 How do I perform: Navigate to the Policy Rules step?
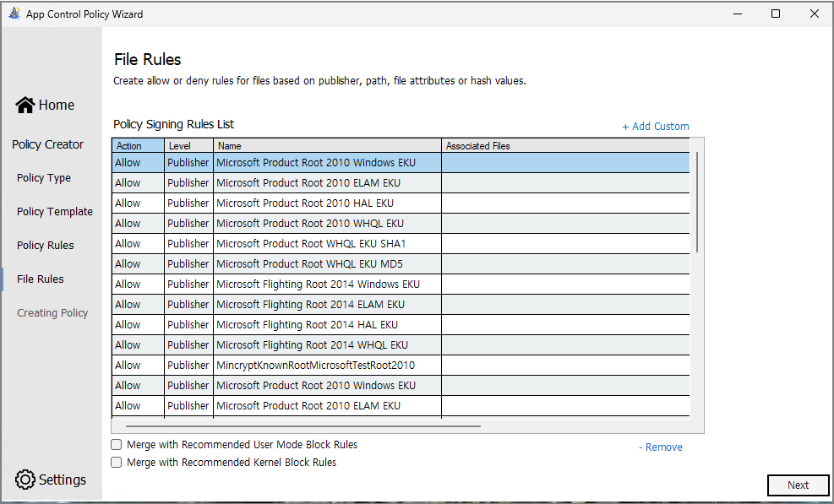click(x=46, y=246)
